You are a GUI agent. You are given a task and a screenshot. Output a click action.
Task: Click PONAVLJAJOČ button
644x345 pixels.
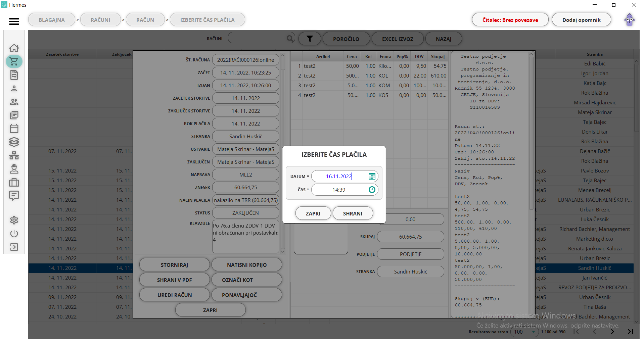click(247, 295)
